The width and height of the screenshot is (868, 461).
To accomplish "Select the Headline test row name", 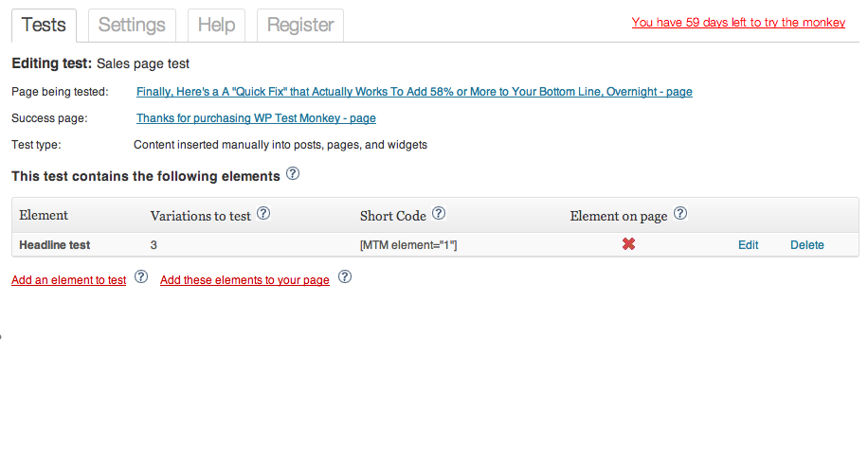I will (55, 245).
